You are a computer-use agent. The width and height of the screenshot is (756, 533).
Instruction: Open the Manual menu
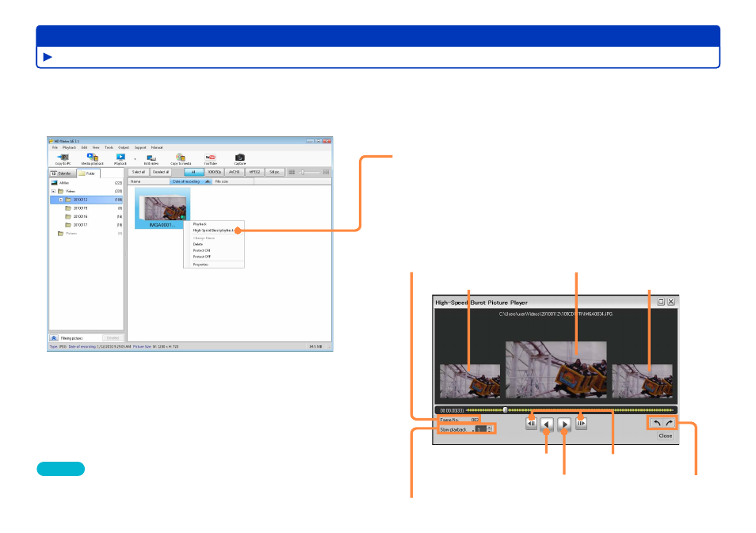(x=157, y=147)
